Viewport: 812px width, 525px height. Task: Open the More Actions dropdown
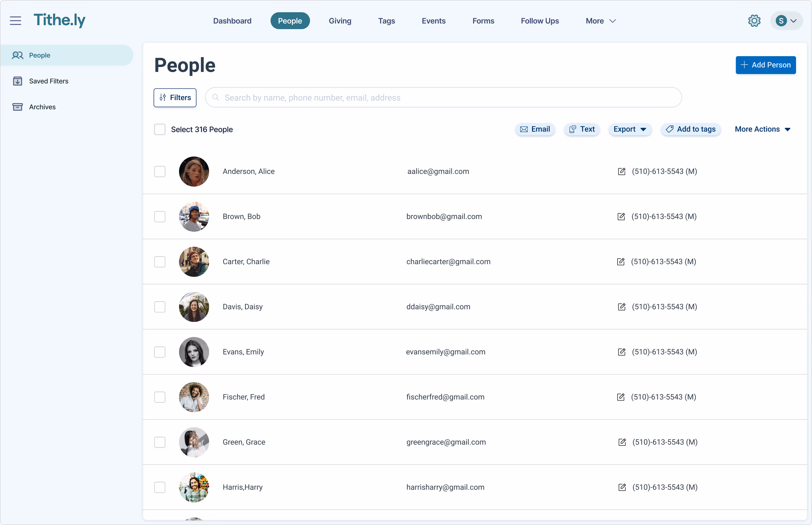(762, 129)
